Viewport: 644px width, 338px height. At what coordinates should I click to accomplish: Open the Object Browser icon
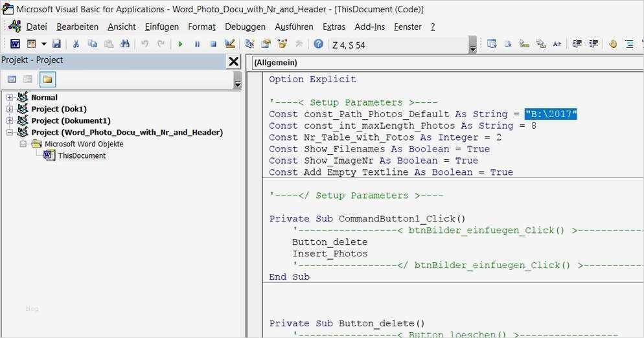click(x=282, y=44)
